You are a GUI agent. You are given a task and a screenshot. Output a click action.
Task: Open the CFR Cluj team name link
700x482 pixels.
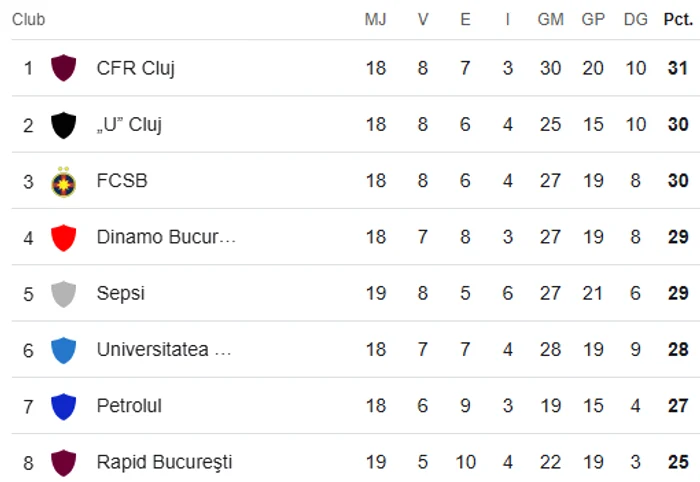[x=135, y=69]
